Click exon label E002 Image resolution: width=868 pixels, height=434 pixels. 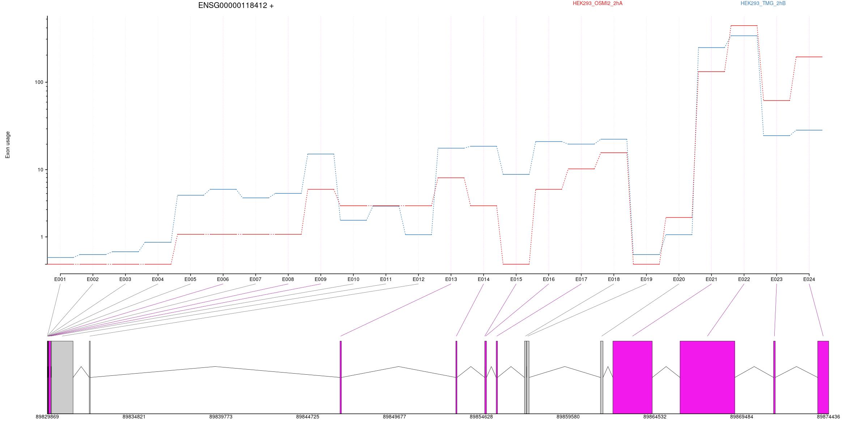pos(93,279)
